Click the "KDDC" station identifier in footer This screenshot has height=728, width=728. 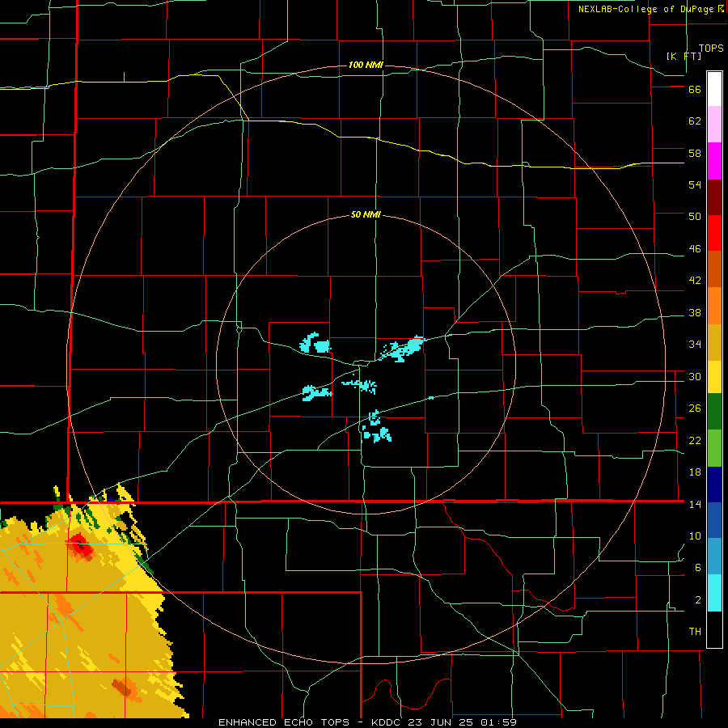387,722
